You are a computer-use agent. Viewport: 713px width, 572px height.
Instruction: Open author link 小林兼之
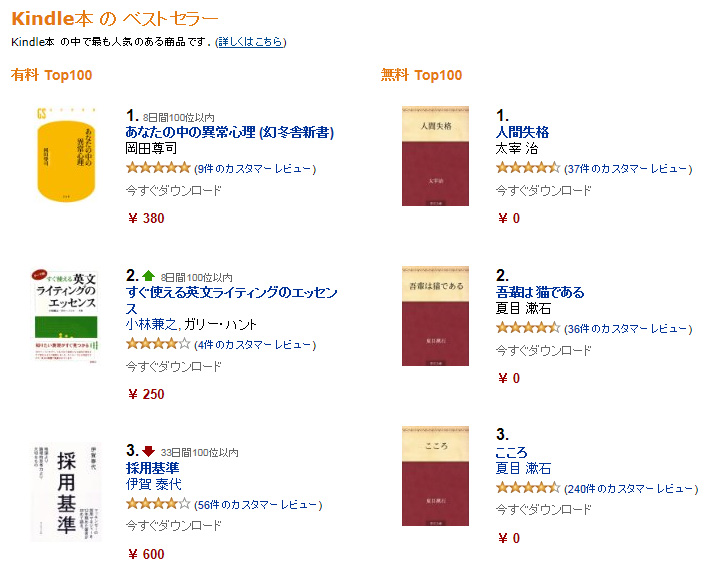point(152,324)
